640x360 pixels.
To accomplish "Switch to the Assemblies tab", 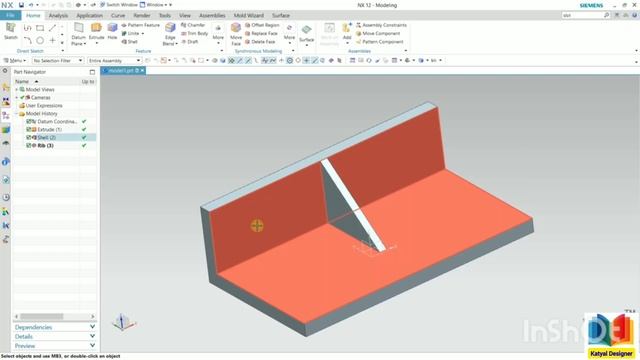I will pos(212,16).
